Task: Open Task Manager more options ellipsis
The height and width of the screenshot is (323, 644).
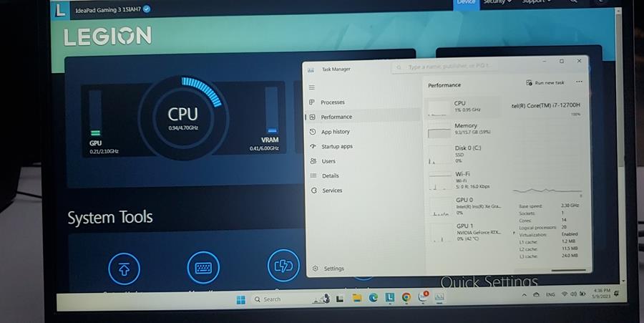Action: click(x=579, y=82)
